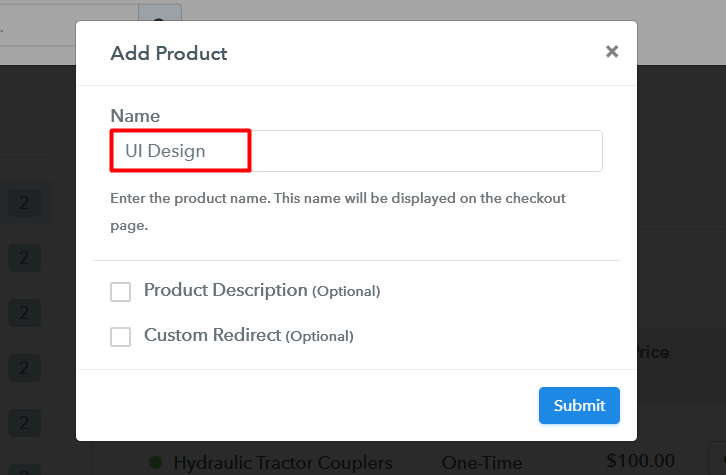726x475 pixels.
Task: Click the Custom Redirect label text
Action: [x=212, y=336]
